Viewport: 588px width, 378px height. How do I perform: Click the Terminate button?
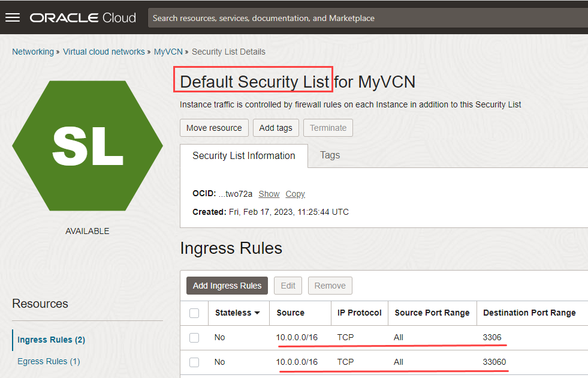coord(328,128)
